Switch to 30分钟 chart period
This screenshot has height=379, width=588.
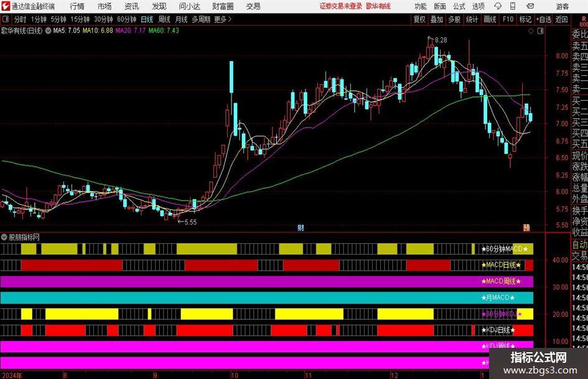click(103, 19)
